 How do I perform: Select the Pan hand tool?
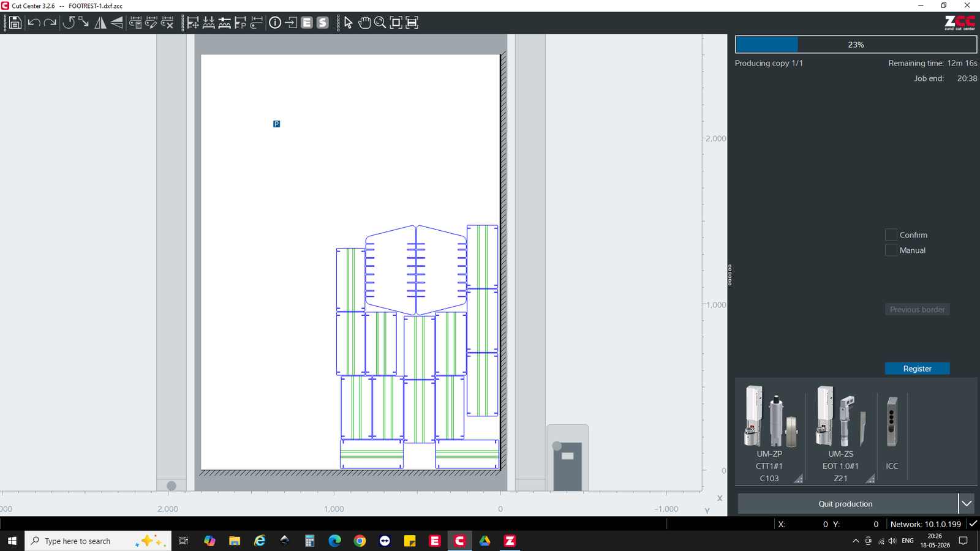pyautogui.click(x=364, y=23)
